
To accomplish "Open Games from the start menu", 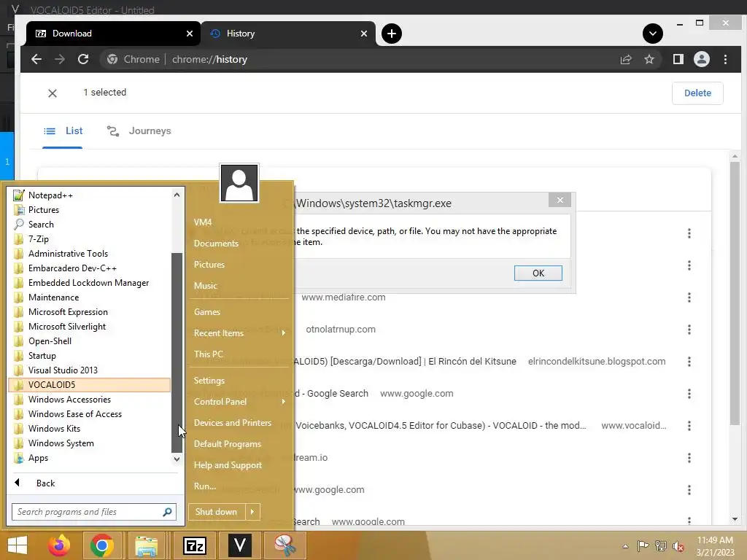I will [239, 312].
